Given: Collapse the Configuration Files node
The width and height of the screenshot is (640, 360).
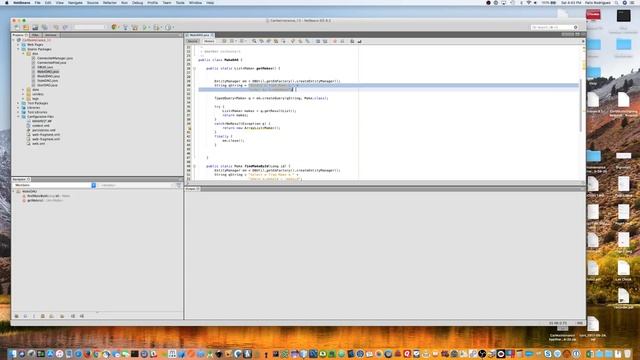Looking at the screenshot, I should [x=18, y=117].
